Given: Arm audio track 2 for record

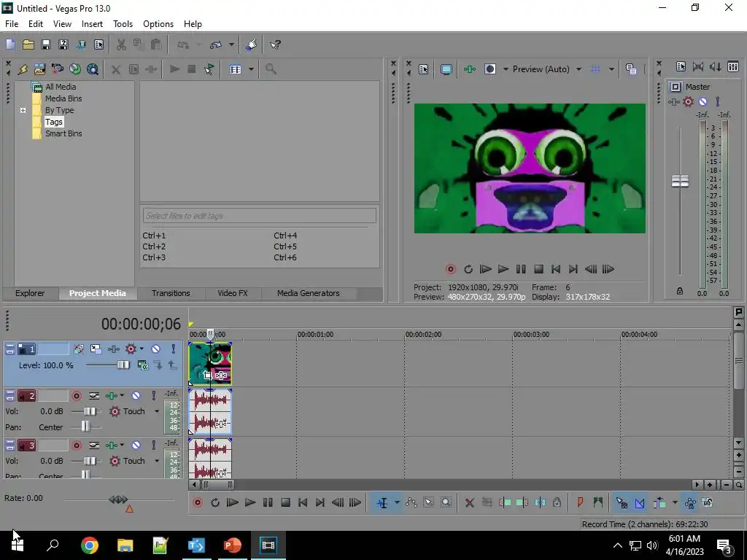Looking at the screenshot, I should point(76,396).
